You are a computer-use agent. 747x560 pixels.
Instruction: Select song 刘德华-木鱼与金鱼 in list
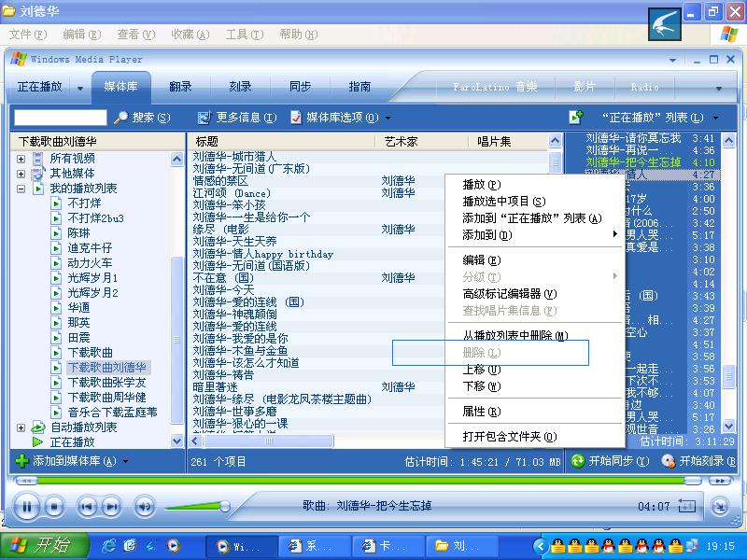point(241,351)
